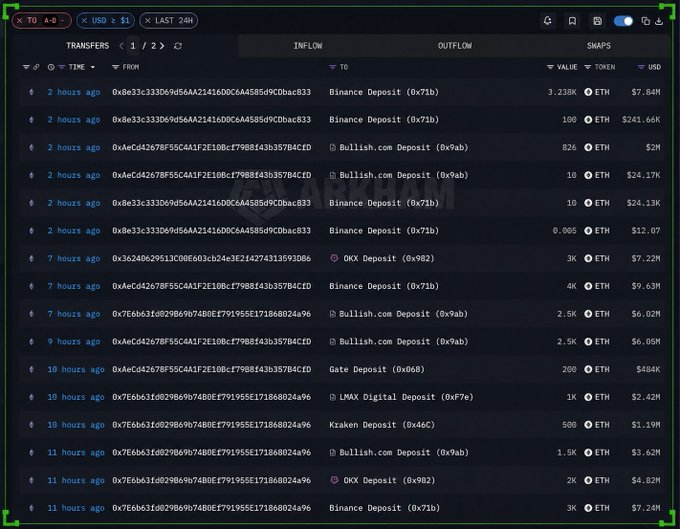
Task: Click ETH token icon in $7.24M row
Action: tap(588, 508)
